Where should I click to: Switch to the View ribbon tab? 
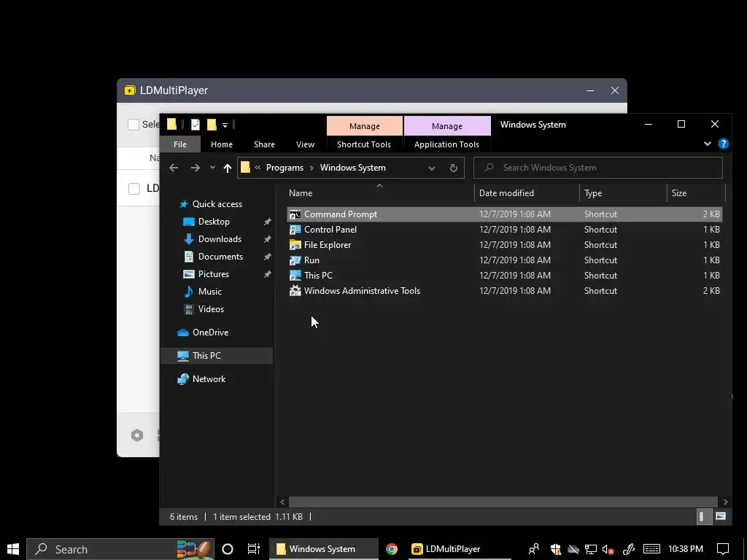[x=306, y=144]
